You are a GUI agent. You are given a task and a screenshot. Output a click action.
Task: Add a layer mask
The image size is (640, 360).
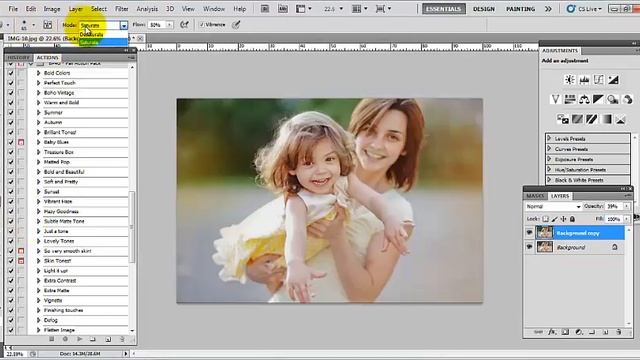tap(565, 332)
